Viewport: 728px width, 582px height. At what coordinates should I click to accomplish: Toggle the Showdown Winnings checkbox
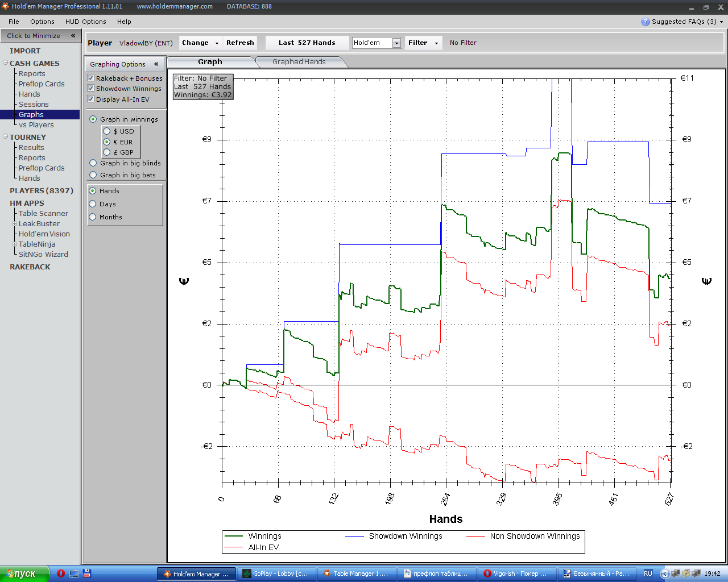point(91,88)
